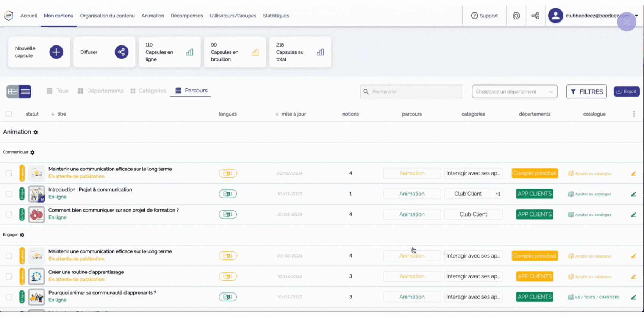Expand the +1 additional categories badge

498,194
